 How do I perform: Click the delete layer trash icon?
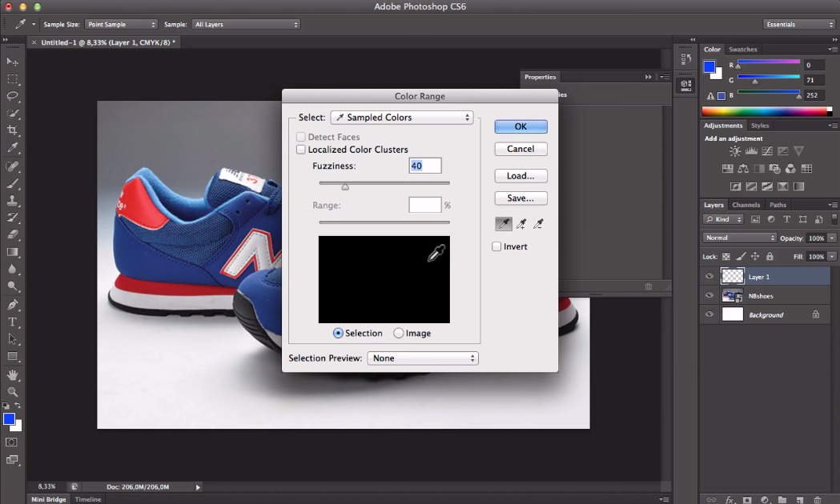[817, 500]
